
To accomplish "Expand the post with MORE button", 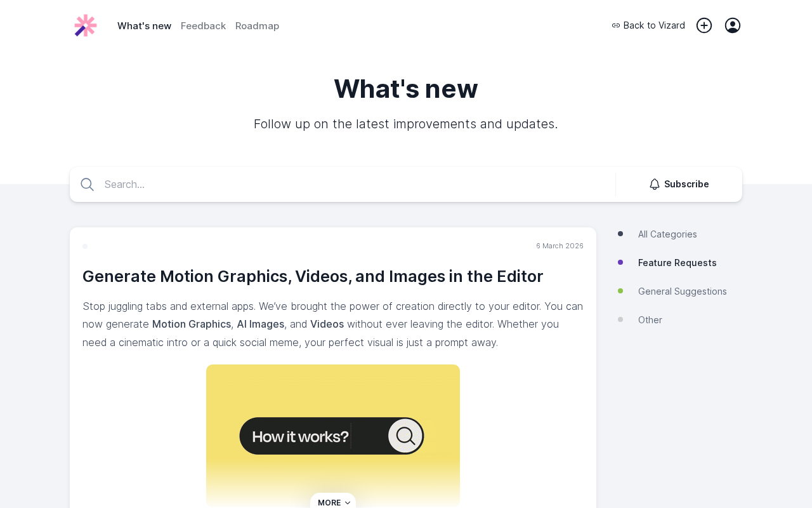I will (333, 502).
